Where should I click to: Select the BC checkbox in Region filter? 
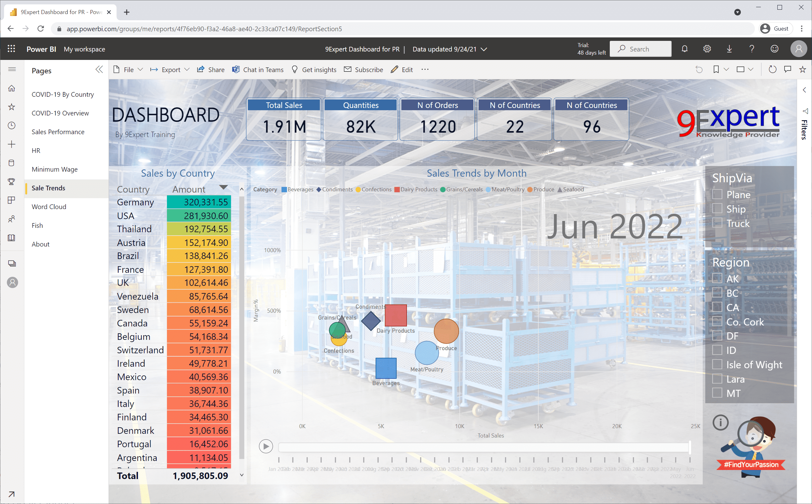coord(717,293)
